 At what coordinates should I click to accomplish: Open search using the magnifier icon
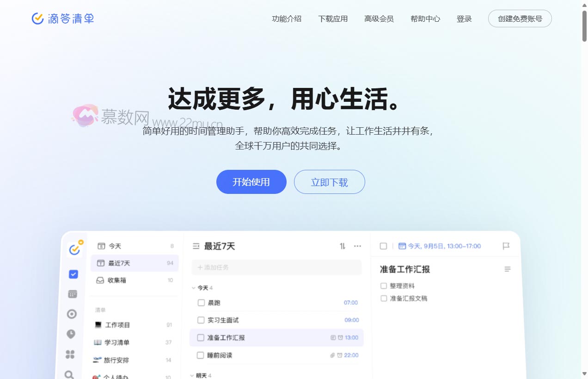[70, 374]
